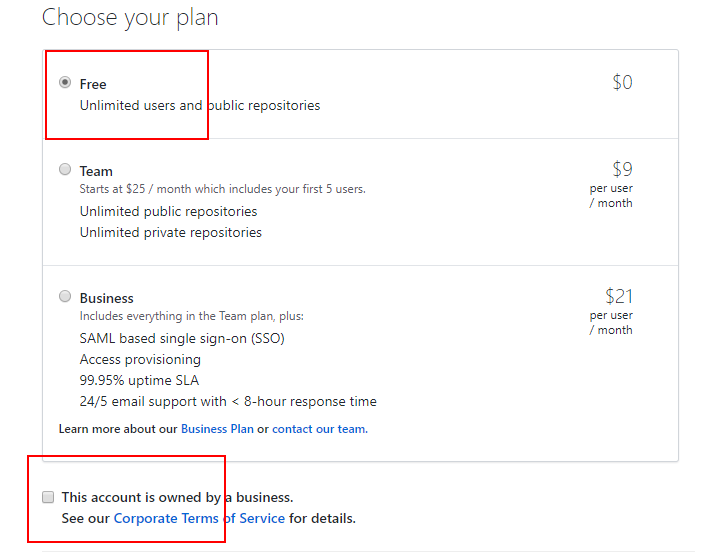Click the Unlimited private repositories text
The image size is (715, 552).
coord(170,232)
